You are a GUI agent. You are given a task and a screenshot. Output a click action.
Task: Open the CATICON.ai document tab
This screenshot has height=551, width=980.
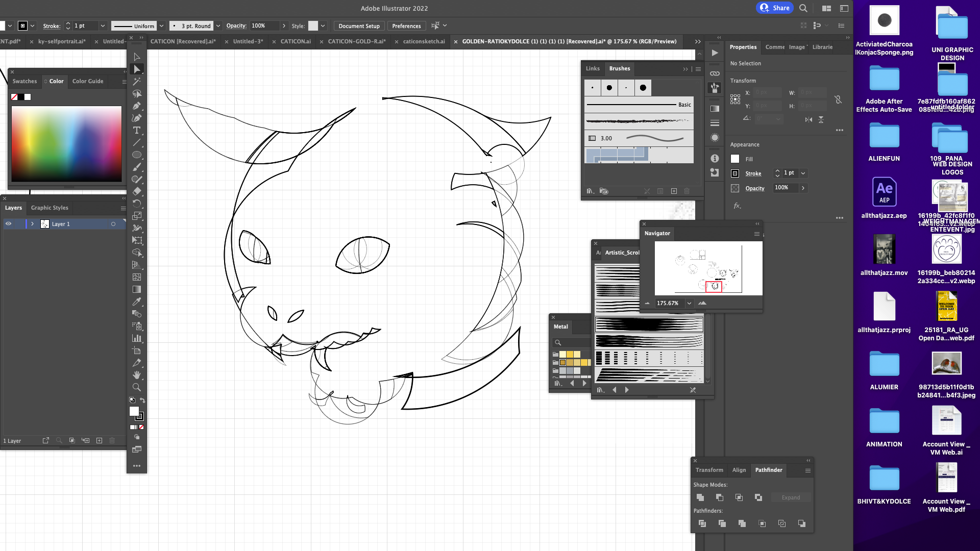click(x=296, y=41)
